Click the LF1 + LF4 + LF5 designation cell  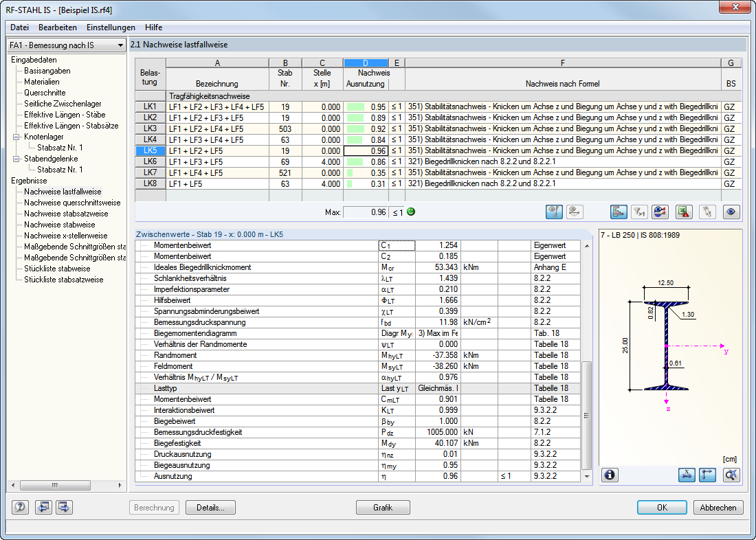click(217, 172)
